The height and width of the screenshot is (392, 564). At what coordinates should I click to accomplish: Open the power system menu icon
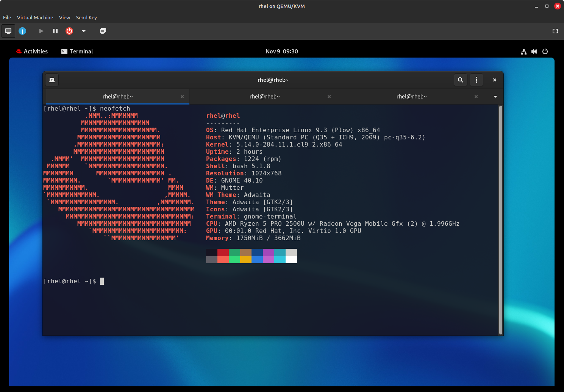[545, 52]
